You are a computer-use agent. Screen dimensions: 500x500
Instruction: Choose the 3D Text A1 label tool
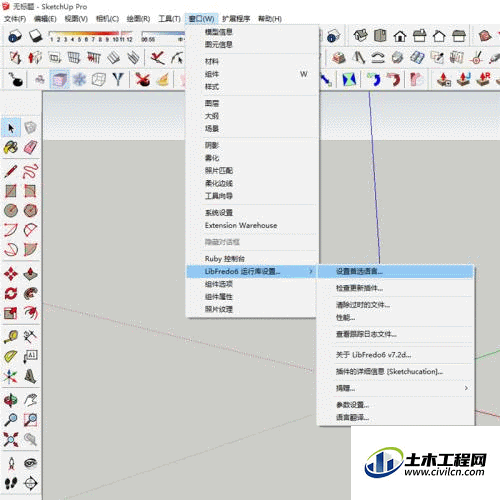[x=30, y=356]
